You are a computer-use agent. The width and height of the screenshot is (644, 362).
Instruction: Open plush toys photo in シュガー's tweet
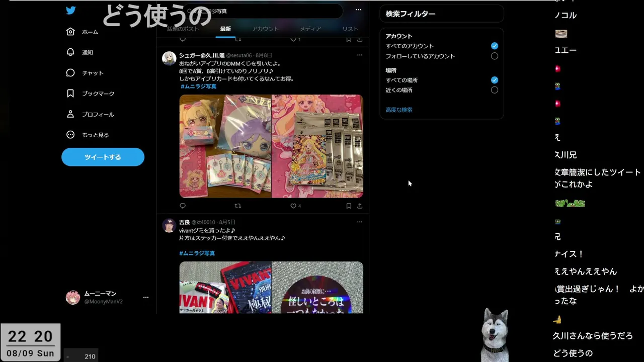225,146
